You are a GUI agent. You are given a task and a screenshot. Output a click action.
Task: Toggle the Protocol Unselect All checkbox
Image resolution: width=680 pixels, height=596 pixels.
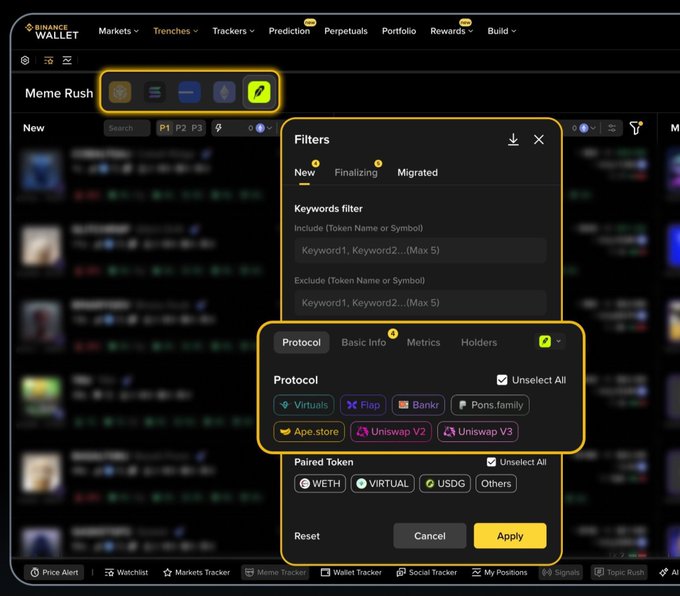pos(502,380)
